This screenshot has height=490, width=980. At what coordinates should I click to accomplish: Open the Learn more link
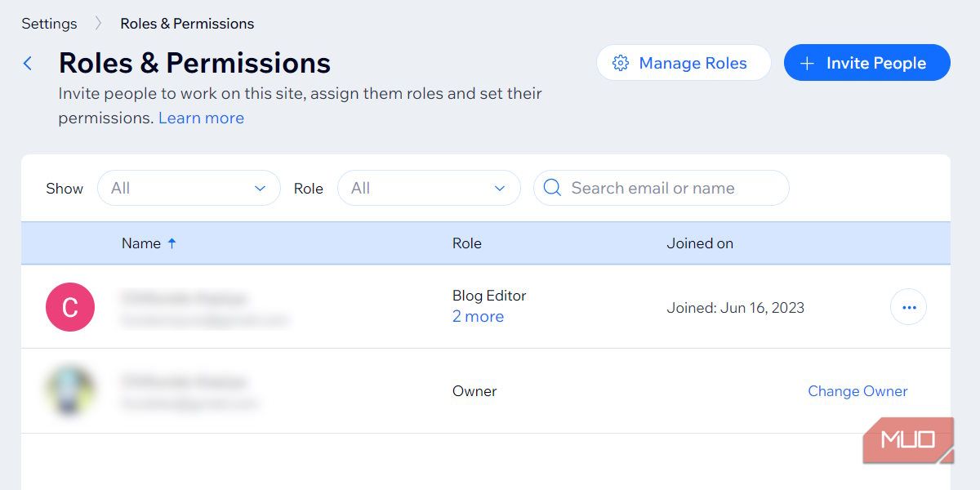[201, 118]
